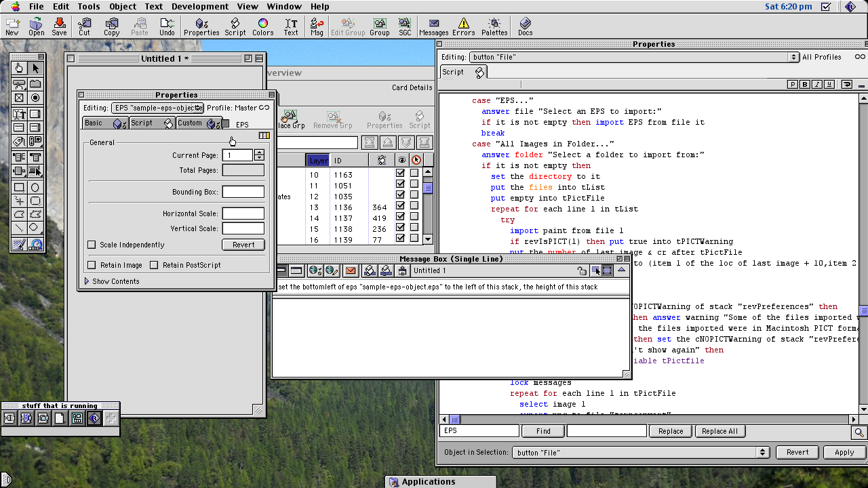The width and height of the screenshot is (868, 488).
Task: Click the script editor horizontal scrollbar thumb
Action: [x=455, y=420]
